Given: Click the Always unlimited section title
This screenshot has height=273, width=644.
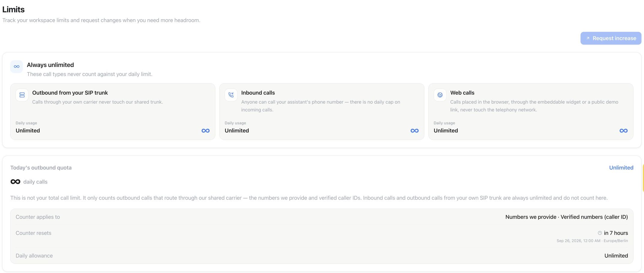Looking at the screenshot, I should [x=50, y=65].
